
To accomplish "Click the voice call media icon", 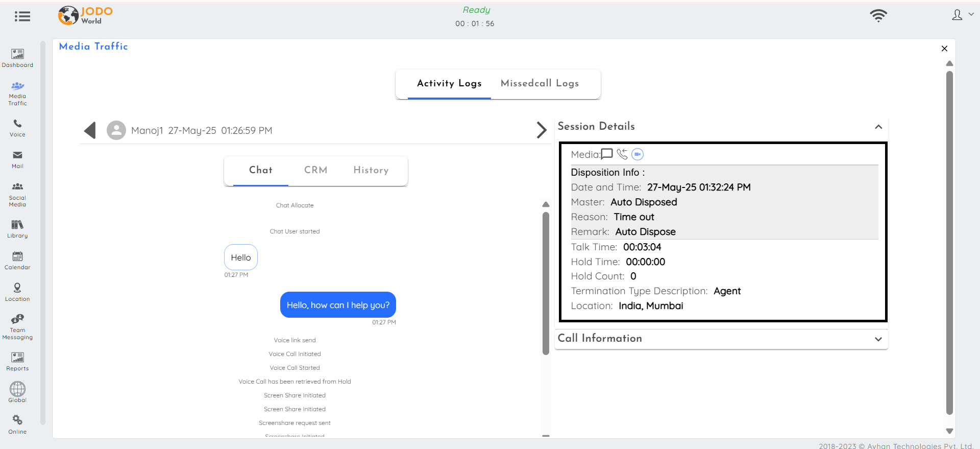I will pyautogui.click(x=622, y=154).
